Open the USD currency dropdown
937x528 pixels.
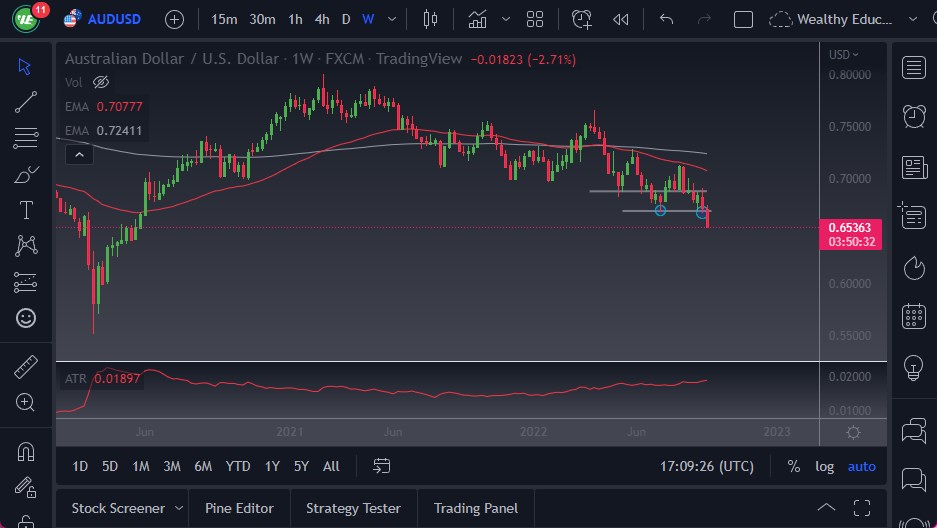click(845, 54)
